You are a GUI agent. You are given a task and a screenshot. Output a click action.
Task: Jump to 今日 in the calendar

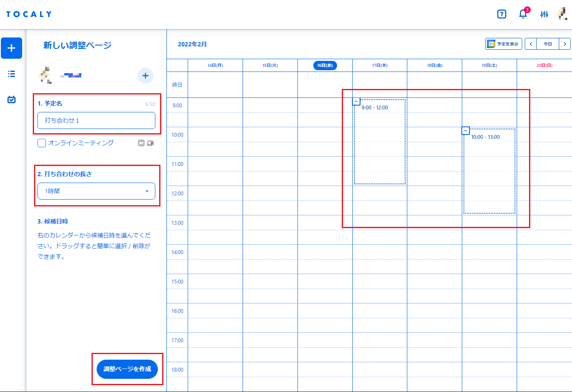[548, 44]
